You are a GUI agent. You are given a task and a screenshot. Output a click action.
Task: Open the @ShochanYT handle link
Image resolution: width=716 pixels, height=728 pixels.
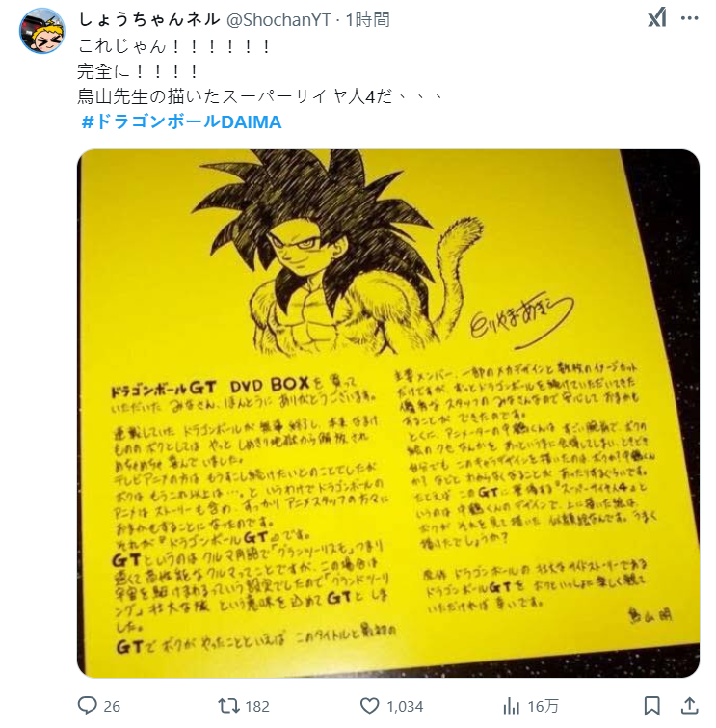pyautogui.click(x=278, y=20)
